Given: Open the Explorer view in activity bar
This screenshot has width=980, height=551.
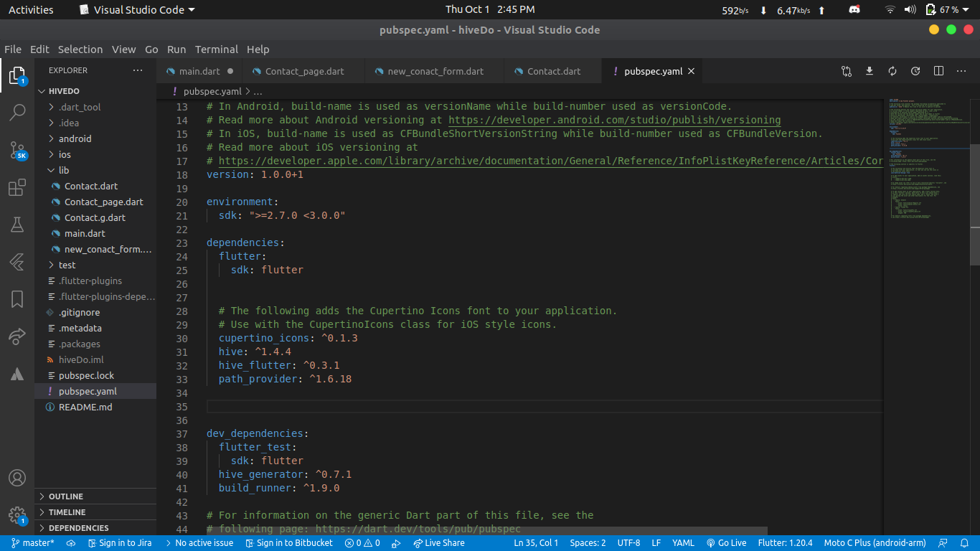Looking at the screenshot, I should click(x=17, y=75).
